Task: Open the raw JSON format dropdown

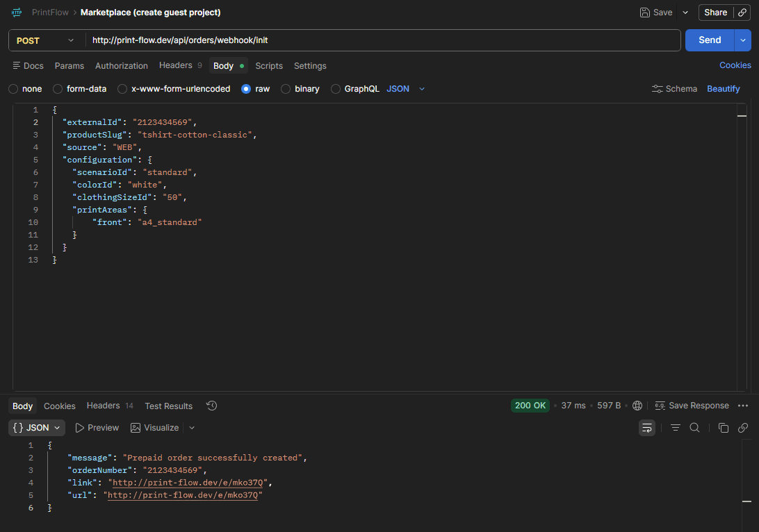Action: click(x=406, y=89)
